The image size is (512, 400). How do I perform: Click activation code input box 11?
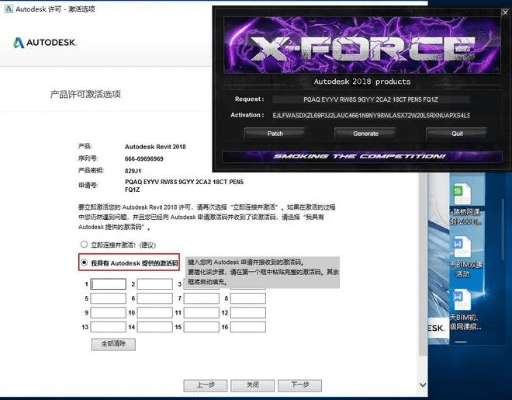point(201,313)
